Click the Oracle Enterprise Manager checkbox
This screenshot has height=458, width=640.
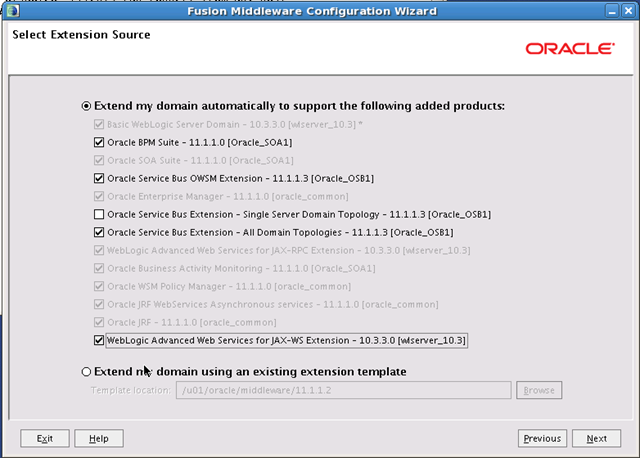[x=99, y=196]
